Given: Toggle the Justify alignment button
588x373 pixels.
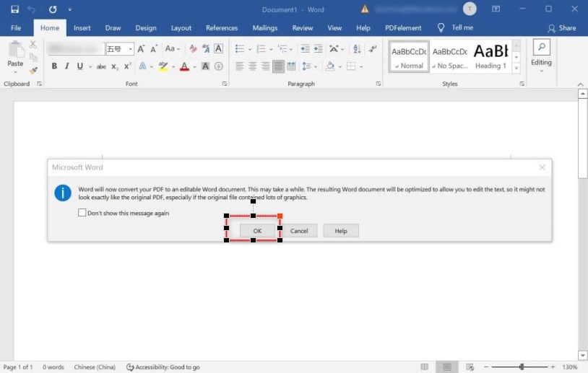Looking at the screenshot, I should point(278,66).
